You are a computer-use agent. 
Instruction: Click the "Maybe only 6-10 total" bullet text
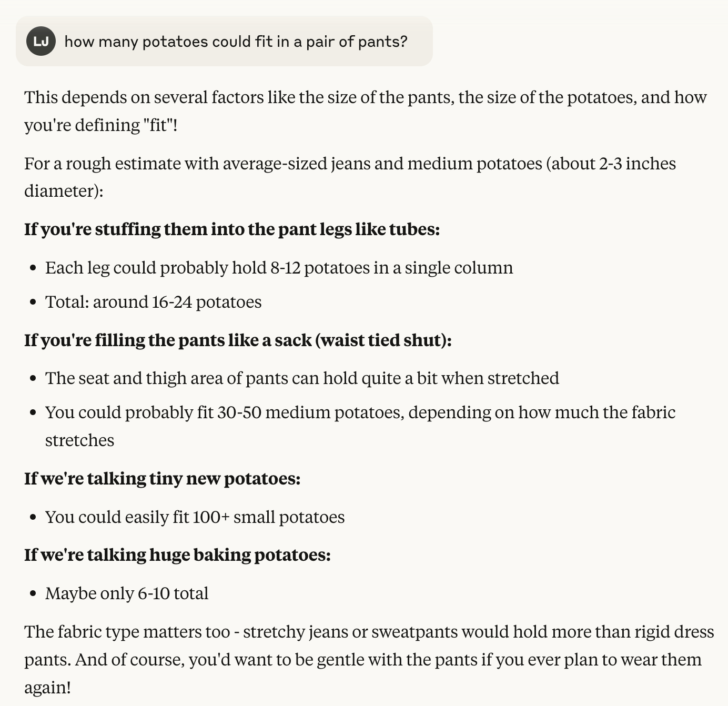127,593
